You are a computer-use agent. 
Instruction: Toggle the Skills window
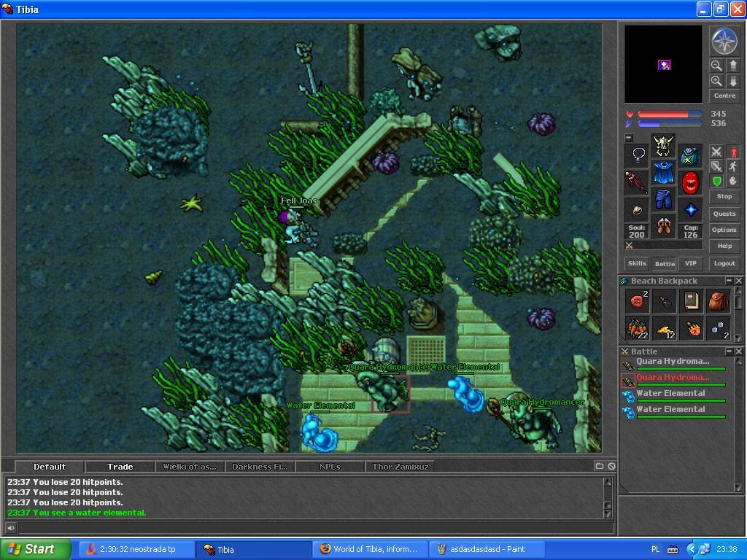[x=637, y=263]
